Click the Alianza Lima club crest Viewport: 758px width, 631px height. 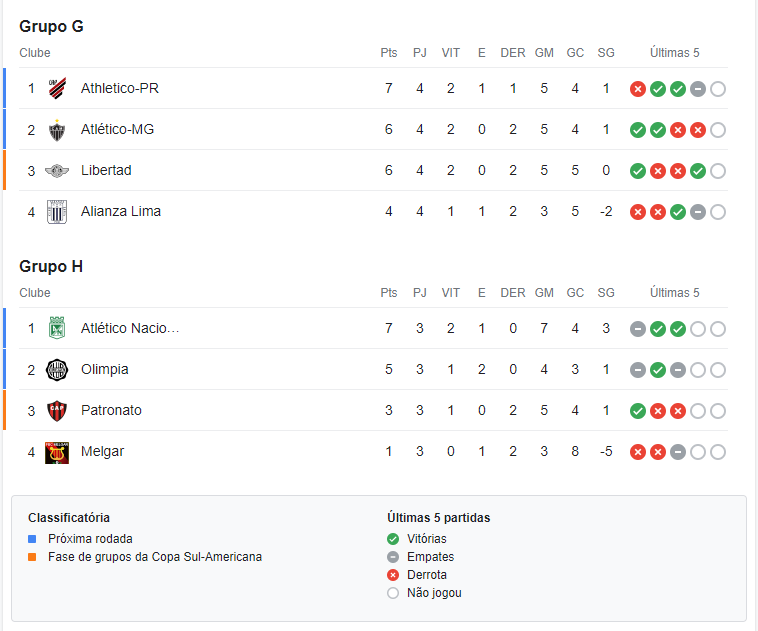57,212
